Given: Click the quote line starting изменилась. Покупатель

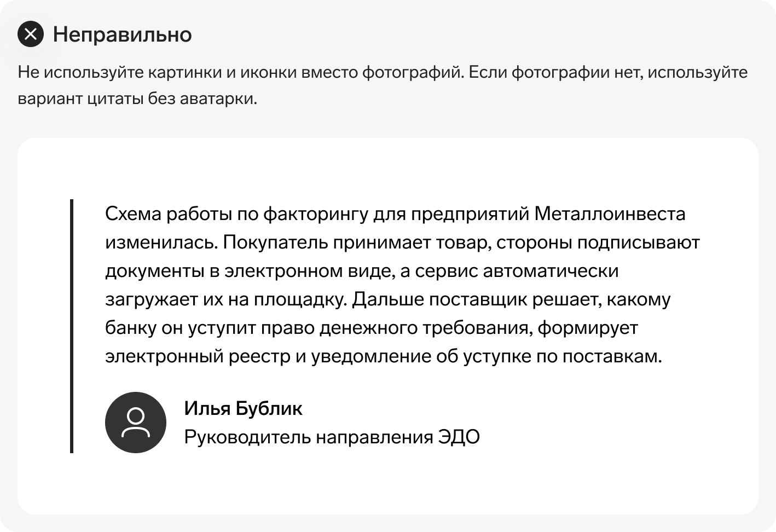Looking at the screenshot, I should (x=402, y=242).
